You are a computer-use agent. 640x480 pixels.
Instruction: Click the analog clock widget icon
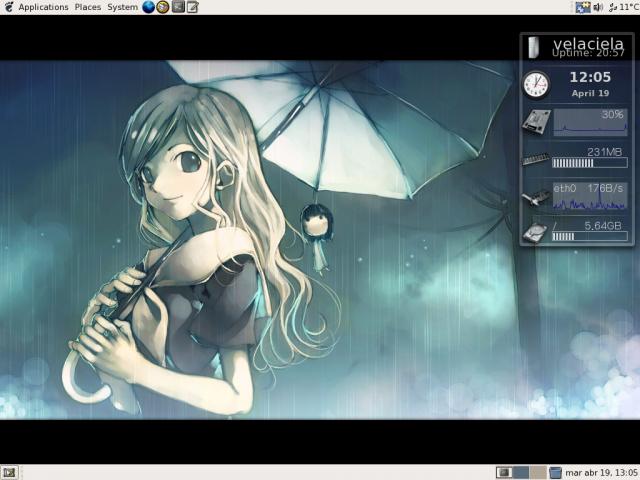click(x=536, y=85)
